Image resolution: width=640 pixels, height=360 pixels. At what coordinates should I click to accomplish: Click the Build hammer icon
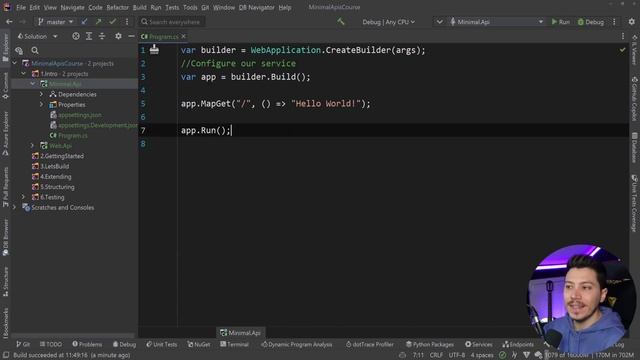click(x=341, y=22)
